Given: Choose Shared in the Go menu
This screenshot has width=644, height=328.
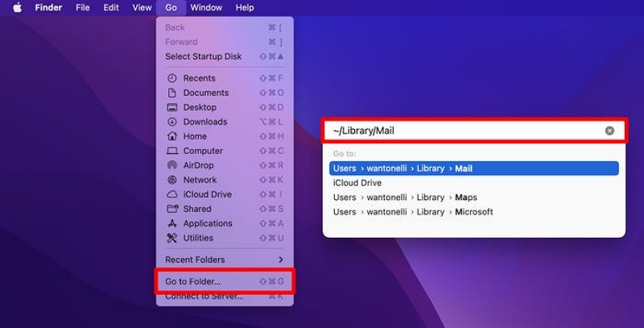Looking at the screenshot, I should 225,209.
